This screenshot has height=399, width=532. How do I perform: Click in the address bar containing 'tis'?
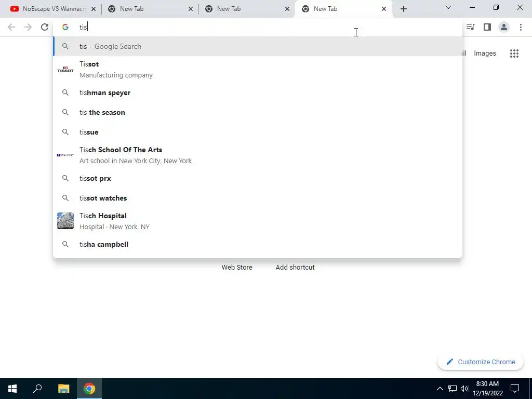258,27
